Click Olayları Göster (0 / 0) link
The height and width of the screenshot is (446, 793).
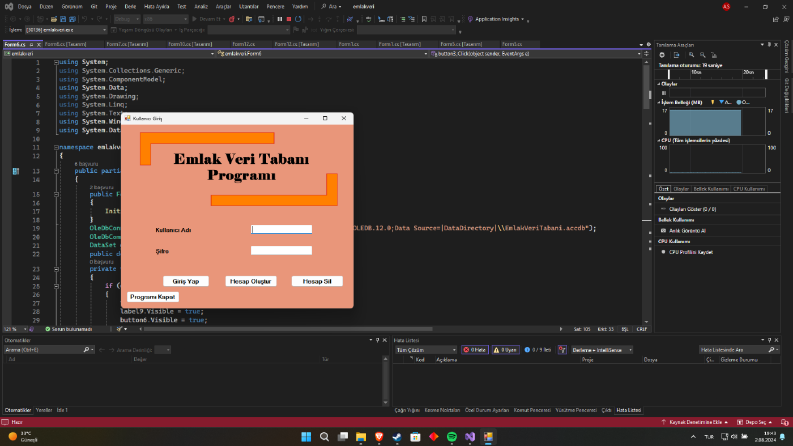point(692,209)
